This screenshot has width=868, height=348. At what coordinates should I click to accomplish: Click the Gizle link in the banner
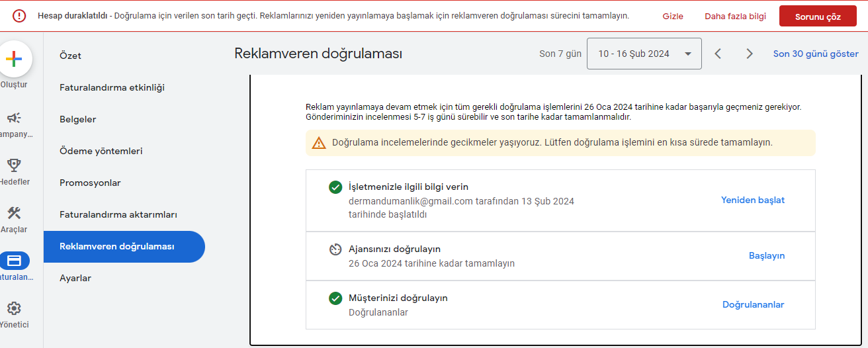(x=673, y=17)
